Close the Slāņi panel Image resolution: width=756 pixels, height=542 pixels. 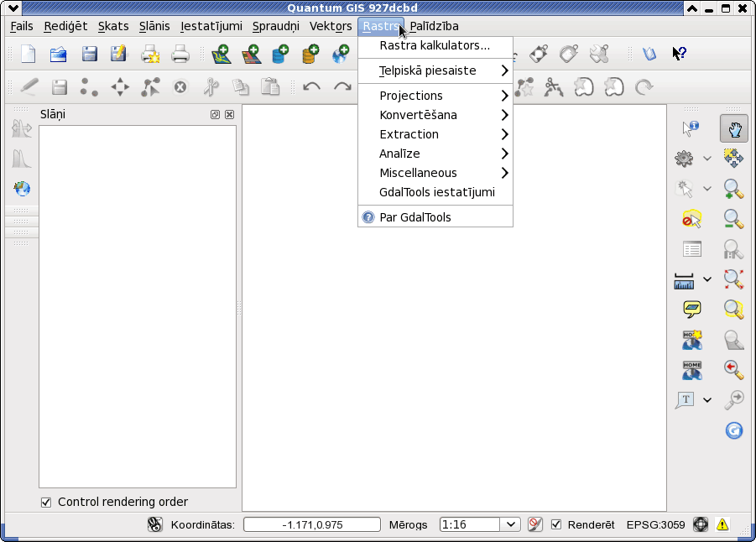click(x=230, y=114)
